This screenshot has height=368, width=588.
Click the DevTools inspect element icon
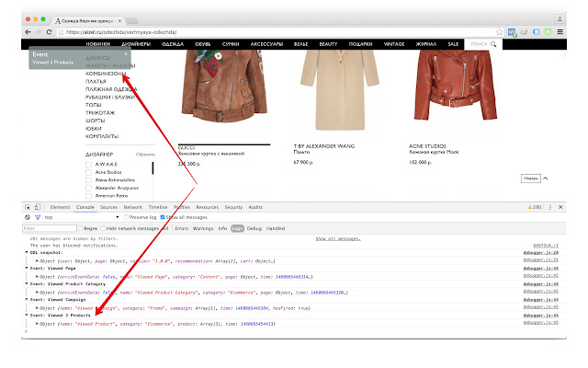pos(27,208)
